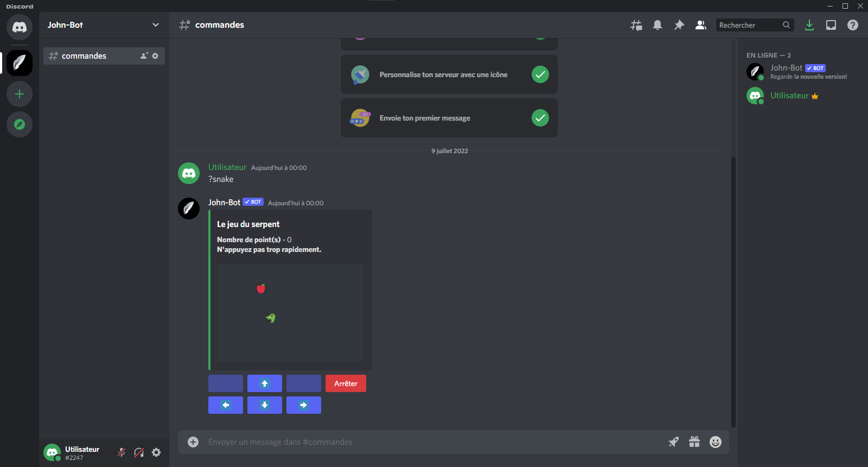Open the inbox icon
The image size is (868, 467).
click(831, 25)
